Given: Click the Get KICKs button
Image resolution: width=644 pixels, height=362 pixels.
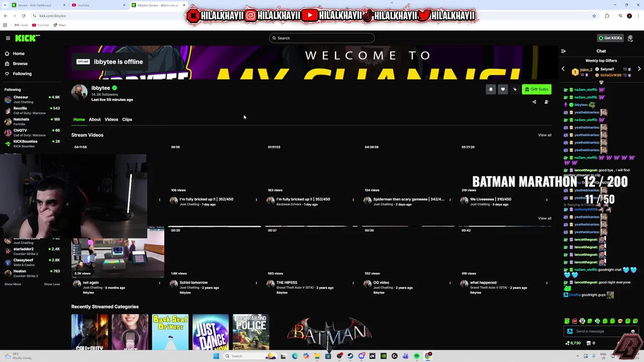Looking at the screenshot, I should tap(610, 38).
